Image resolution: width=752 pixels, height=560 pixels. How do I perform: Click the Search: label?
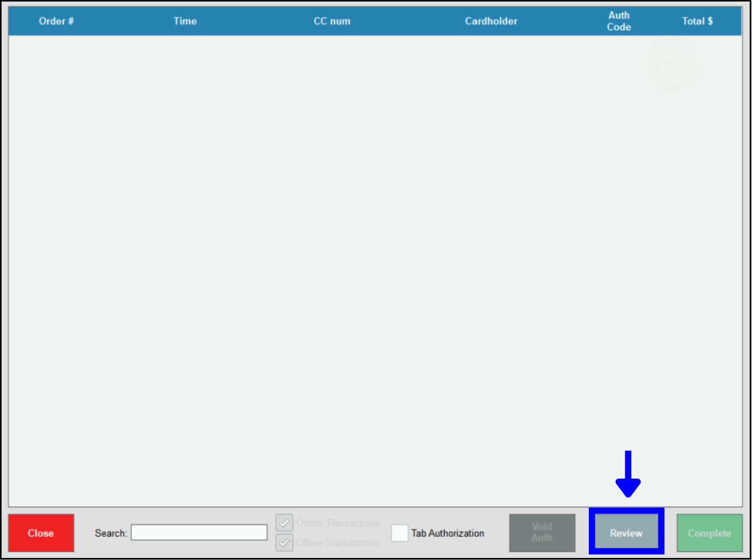pos(111,533)
